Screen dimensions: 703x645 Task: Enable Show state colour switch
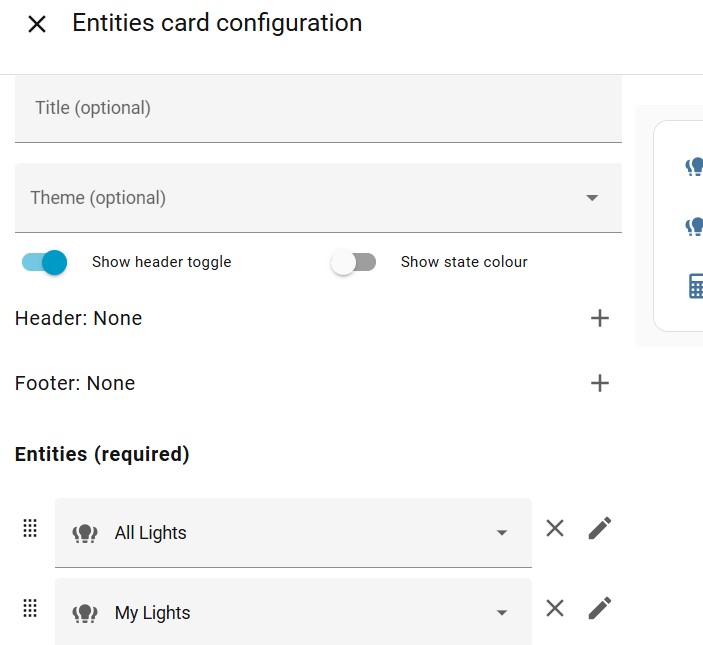point(354,262)
